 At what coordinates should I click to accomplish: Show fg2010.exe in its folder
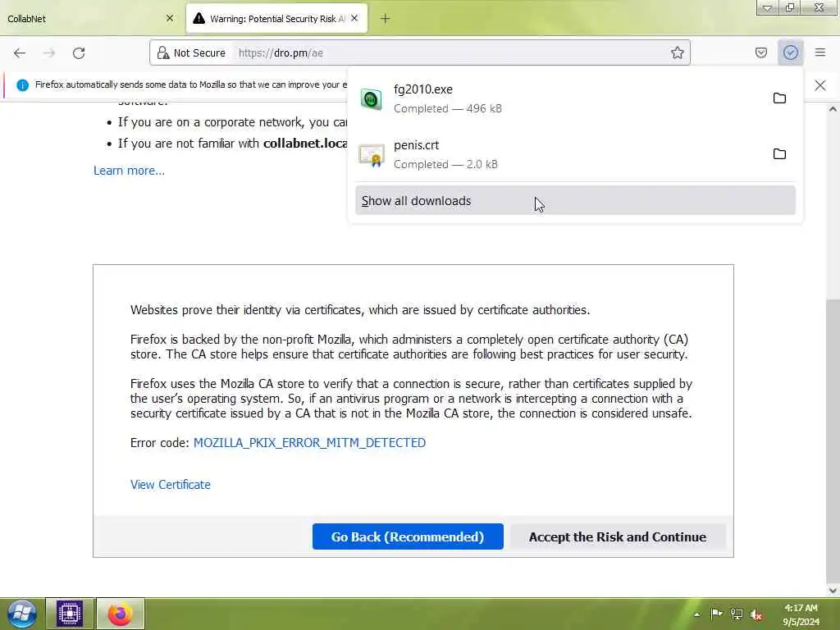779,98
